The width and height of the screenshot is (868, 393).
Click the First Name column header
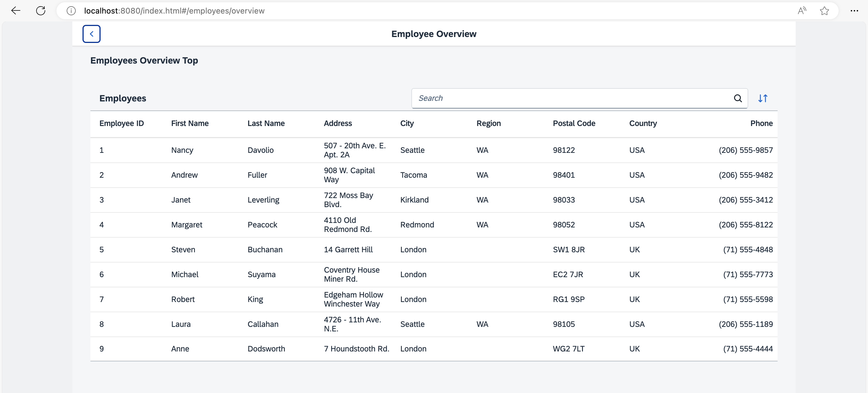[190, 123]
